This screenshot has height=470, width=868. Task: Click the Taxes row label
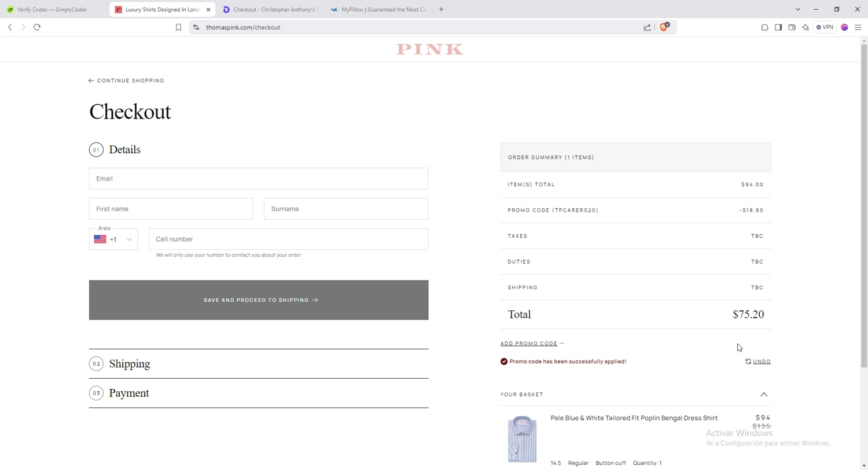pyautogui.click(x=517, y=236)
